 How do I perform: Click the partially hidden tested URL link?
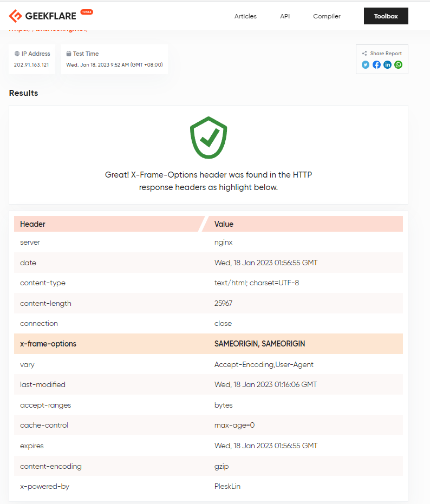click(48, 30)
